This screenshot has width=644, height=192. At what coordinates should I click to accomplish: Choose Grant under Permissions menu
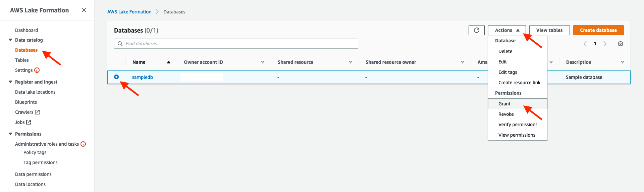518,104
